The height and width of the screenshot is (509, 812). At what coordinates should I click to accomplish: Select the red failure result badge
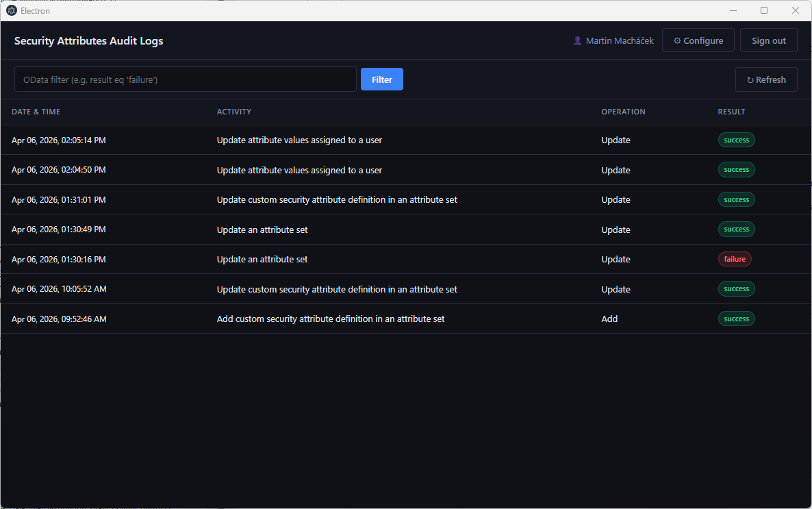pos(735,259)
